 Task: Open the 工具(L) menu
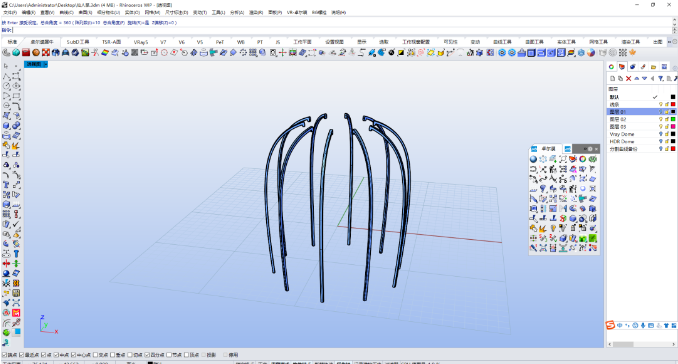coord(218,13)
